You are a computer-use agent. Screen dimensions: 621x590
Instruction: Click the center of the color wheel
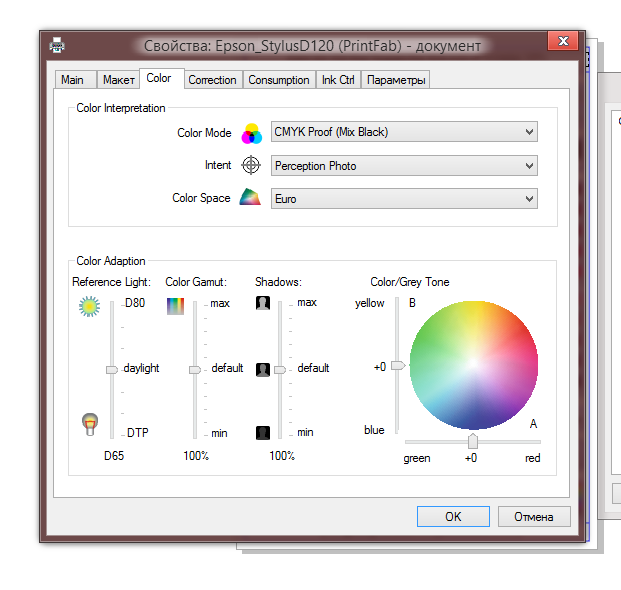(474, 364)
